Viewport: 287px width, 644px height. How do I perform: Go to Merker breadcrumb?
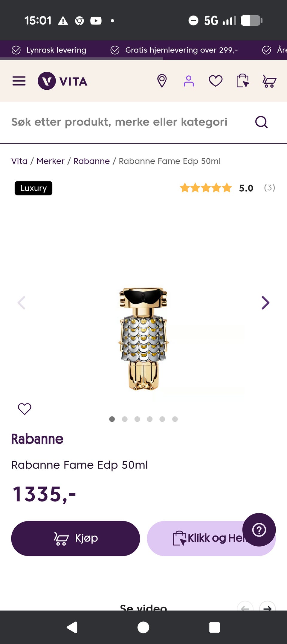[x=51, y=161]
